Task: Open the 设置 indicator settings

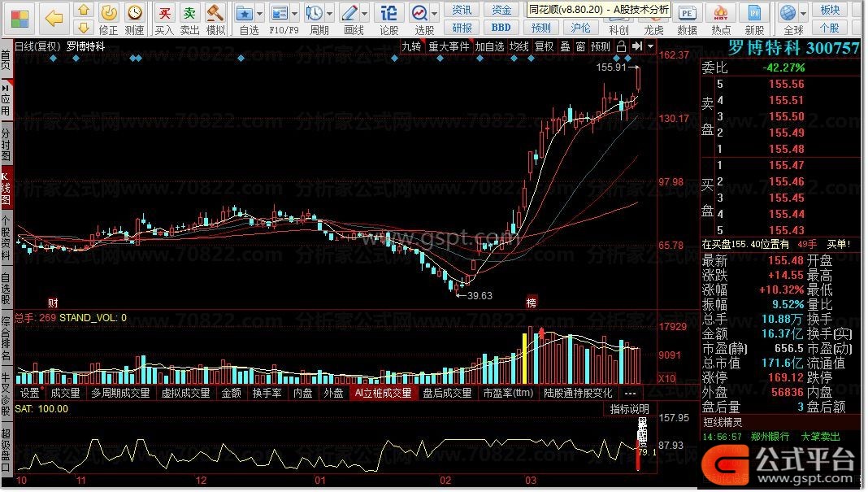Action: coord(30,393)
